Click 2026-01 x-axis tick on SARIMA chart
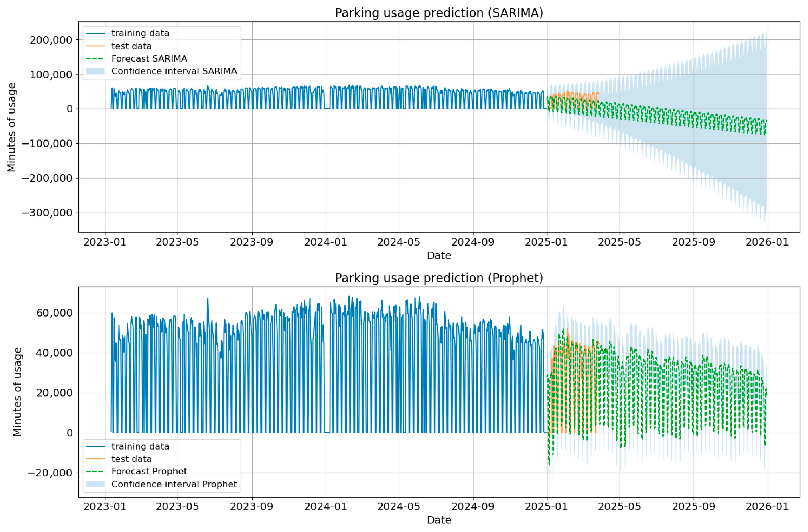Screen dimensions: 808x532 coord(766,242)
